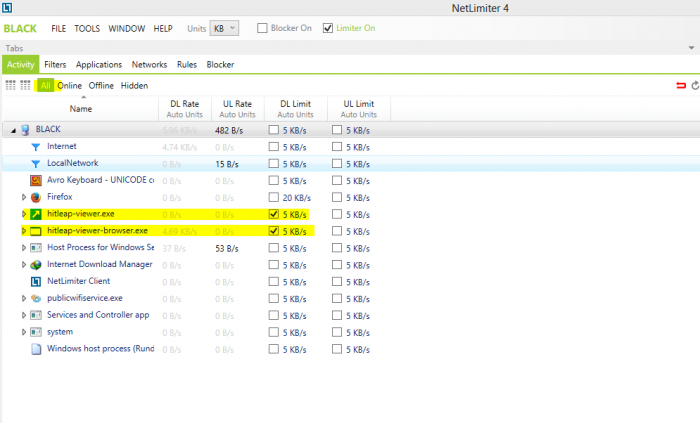The image size is (700, 423).
Task: Show Online items only
Action: [69, 85]
